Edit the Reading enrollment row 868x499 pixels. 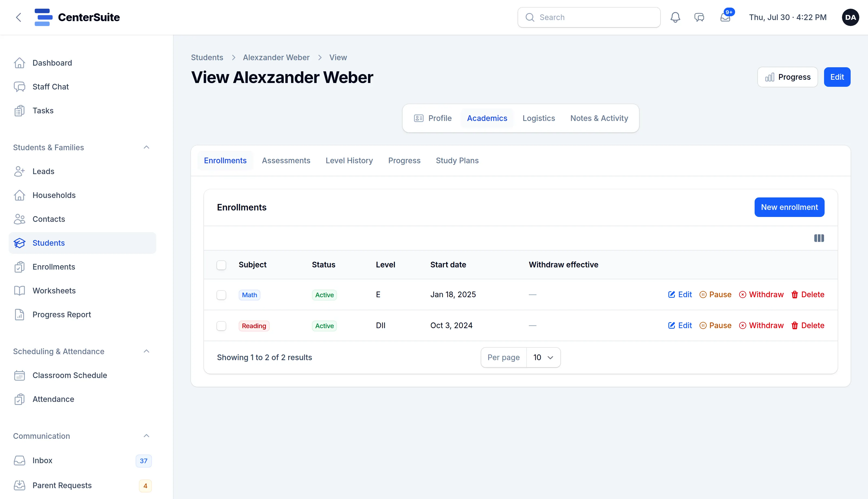click(x=680, y=326)
